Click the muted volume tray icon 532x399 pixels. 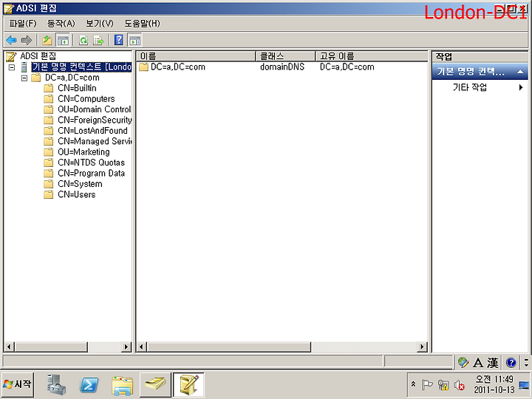click(x=460, y=385)
